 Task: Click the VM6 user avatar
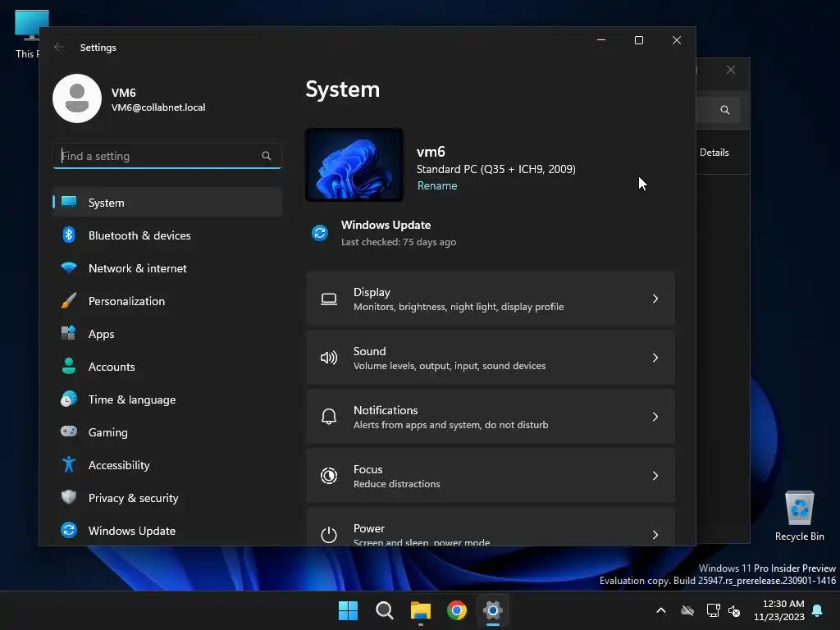point(77,98)
